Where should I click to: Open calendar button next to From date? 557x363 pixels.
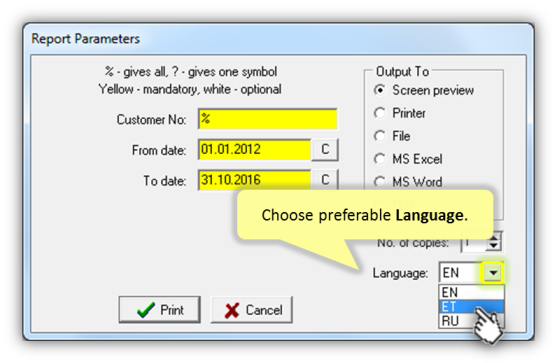[x=325, y=150]
